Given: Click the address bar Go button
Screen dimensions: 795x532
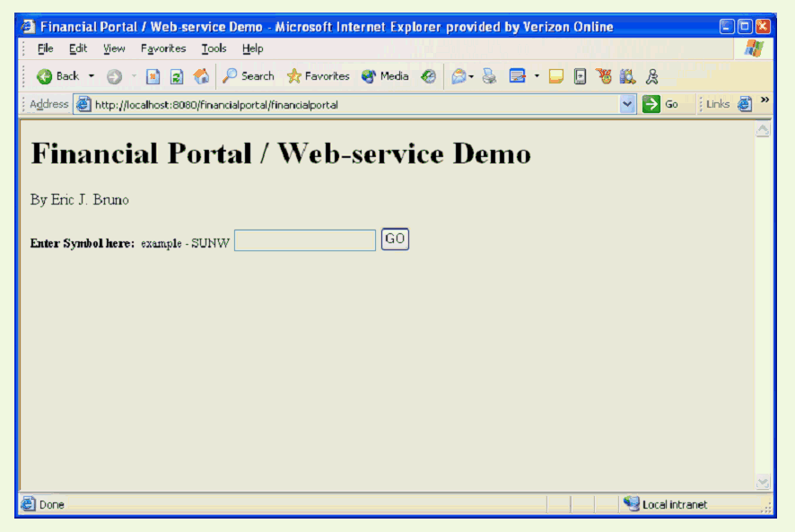Looking at the screenshot, I should point(661,104).
